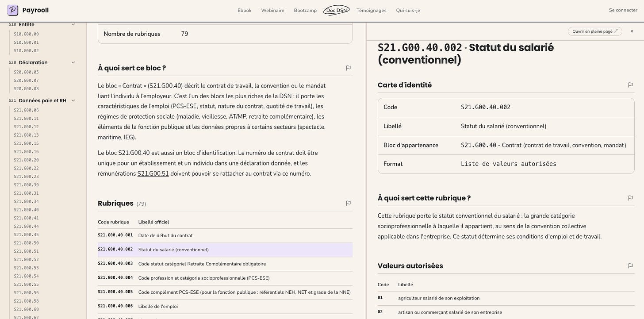Select S21.G00.40 in the sidebar
Image resolution: width=644 pixels, height=319 pixels.
click(26, 210)
